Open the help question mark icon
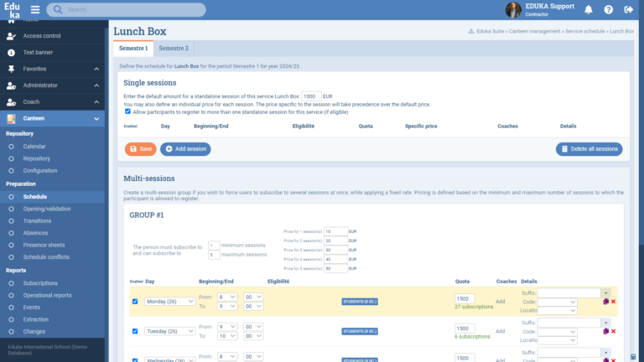 tap(608, 10)
